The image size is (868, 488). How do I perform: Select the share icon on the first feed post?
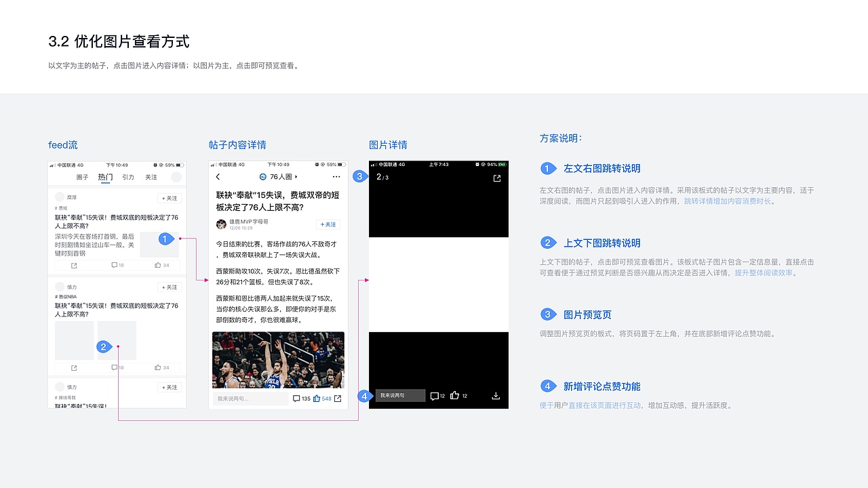tap(73, 266)
